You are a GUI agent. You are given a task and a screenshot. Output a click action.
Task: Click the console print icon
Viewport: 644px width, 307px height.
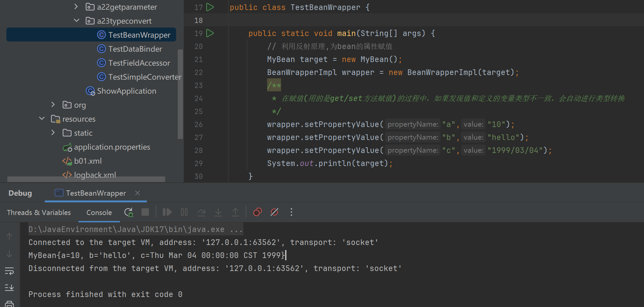(x=9, y=304)
